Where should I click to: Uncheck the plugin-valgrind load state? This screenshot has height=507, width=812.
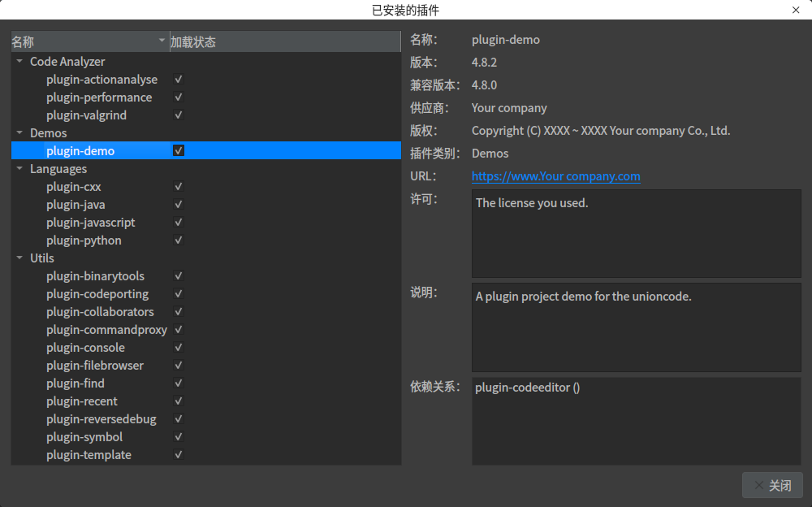179,115
